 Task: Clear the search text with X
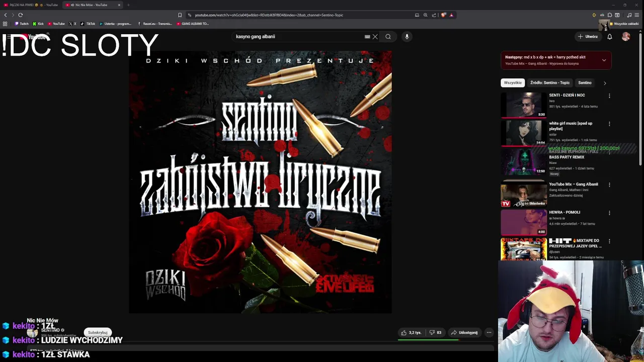click(x=375, y=37)
